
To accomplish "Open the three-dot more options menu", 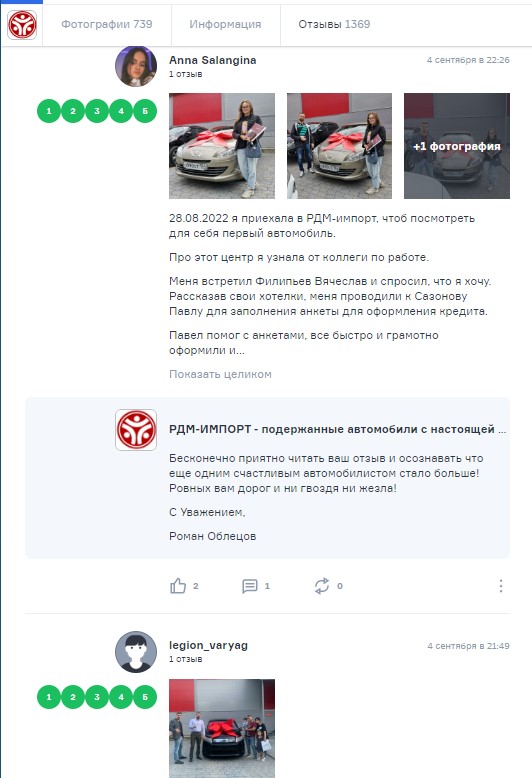I will 501,586.
